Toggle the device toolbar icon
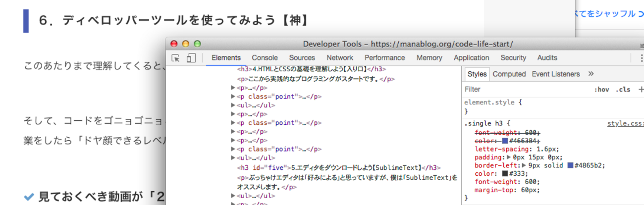The image size is (644, 205). [191, 58]
